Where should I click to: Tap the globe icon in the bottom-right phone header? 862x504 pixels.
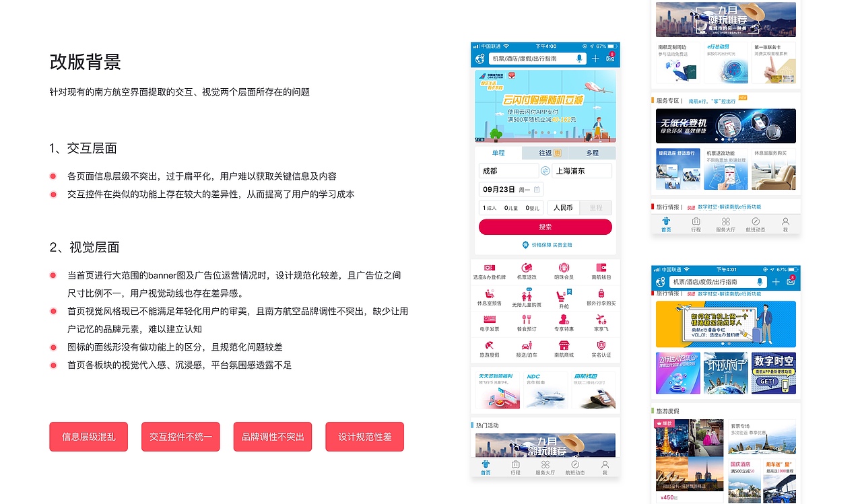[x=660, y=282]
